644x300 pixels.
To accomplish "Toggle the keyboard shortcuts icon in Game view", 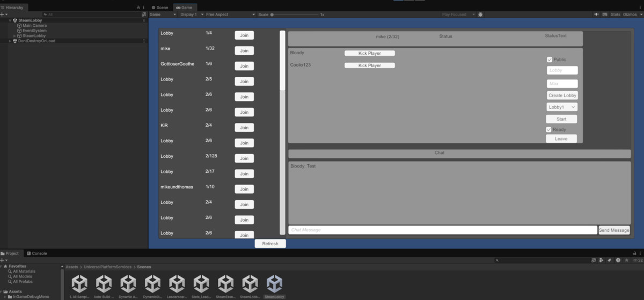I will click(604, 14).
